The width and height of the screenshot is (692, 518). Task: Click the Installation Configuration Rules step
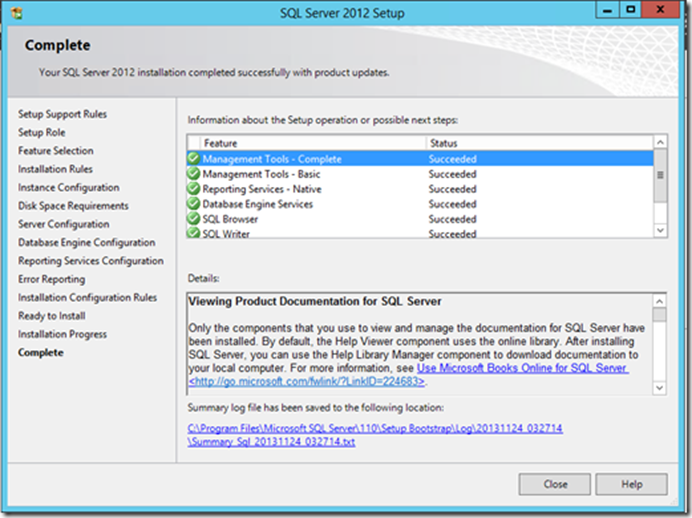(87, 298)
